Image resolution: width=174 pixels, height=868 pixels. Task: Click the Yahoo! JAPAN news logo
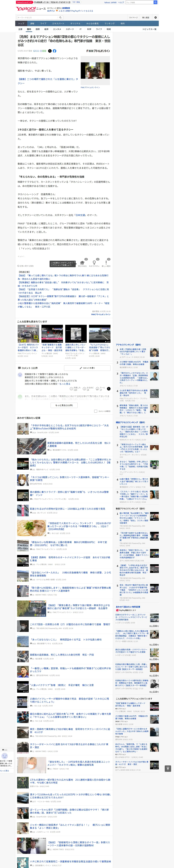[30, 9]
